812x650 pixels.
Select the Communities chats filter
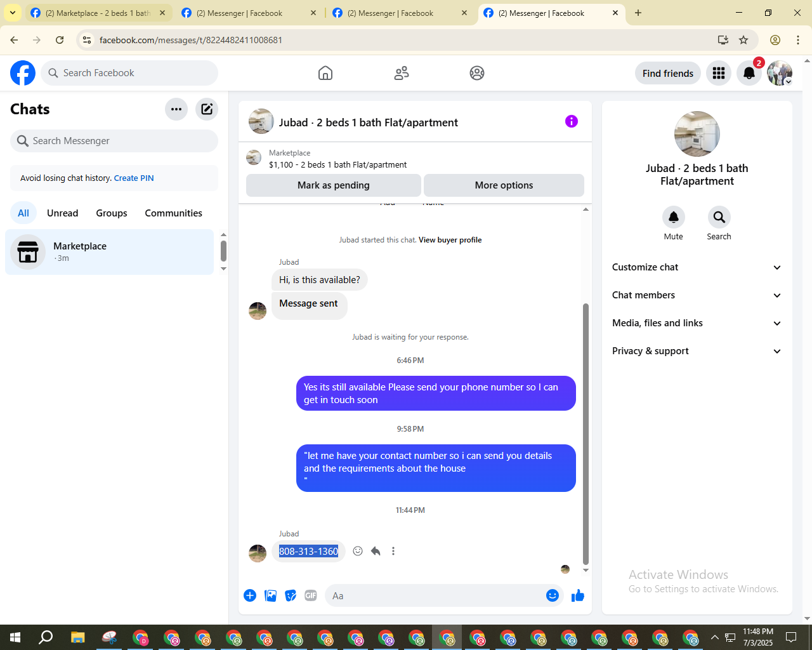pyautogui.click(x=173, y=213)
